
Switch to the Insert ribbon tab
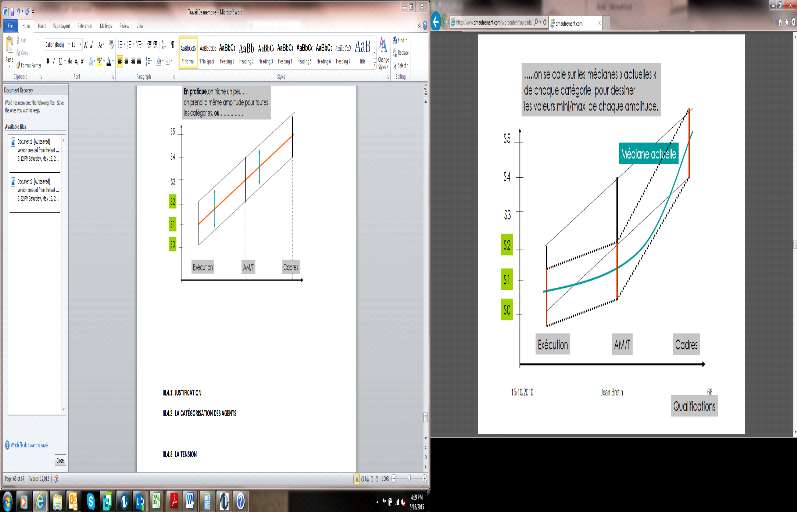pyautogui.click(x=42, y=25)
